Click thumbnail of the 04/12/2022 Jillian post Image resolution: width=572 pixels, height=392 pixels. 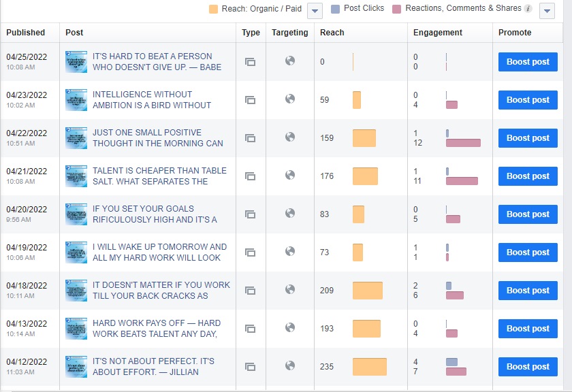click(76, 367)
